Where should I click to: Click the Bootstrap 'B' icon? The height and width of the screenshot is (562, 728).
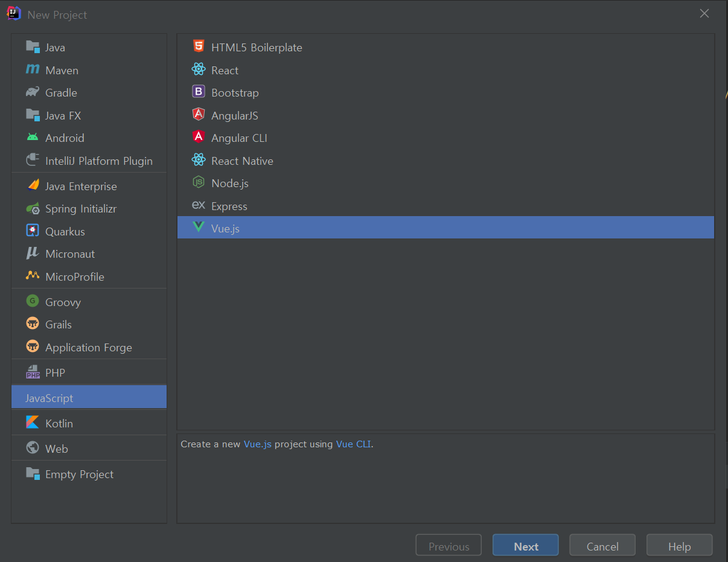click(199, 92)
